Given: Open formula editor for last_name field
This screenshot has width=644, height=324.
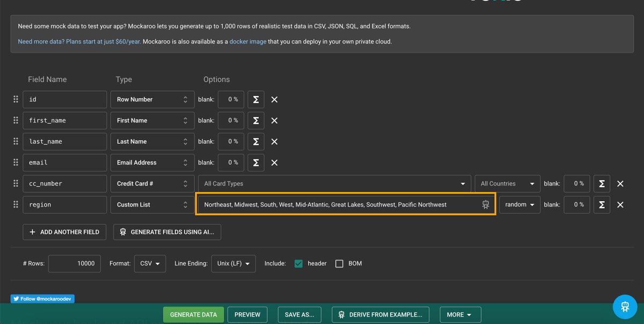Looking at the screenshot, I should (256, 141).
